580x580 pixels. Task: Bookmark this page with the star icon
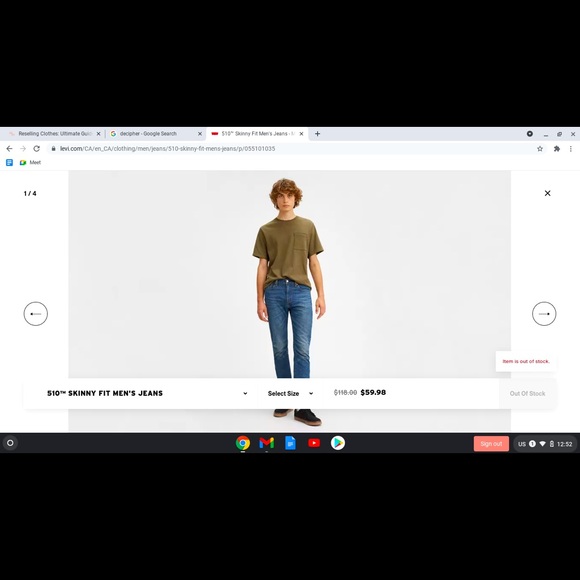540,149
